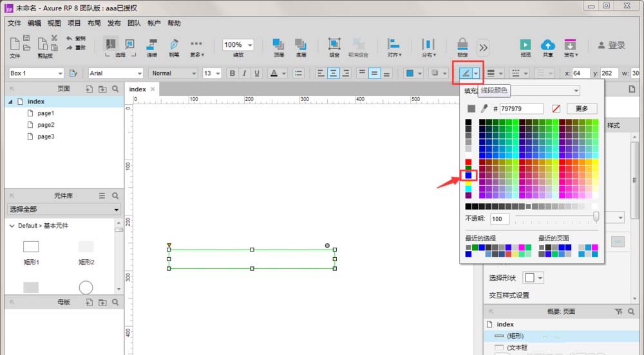Activate the connector (连接) tool
This screenshot has height=355, width=644.
coord(152,44)
